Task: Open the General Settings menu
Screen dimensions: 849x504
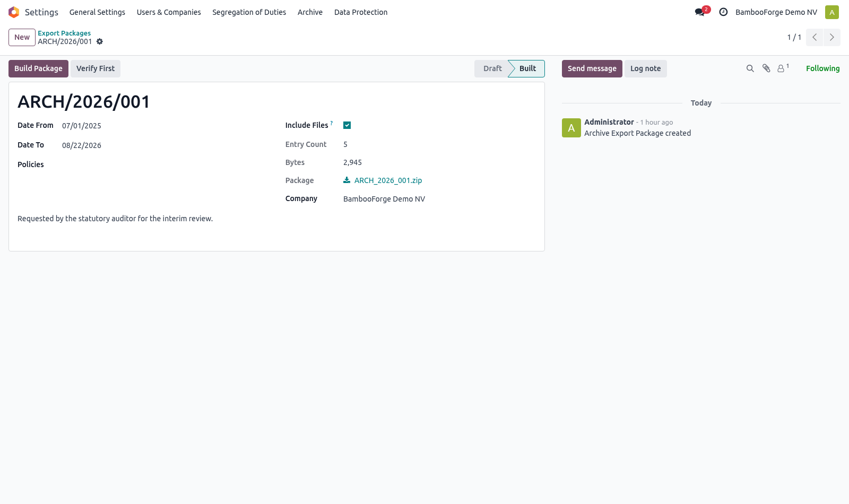Action: [97, 12]
